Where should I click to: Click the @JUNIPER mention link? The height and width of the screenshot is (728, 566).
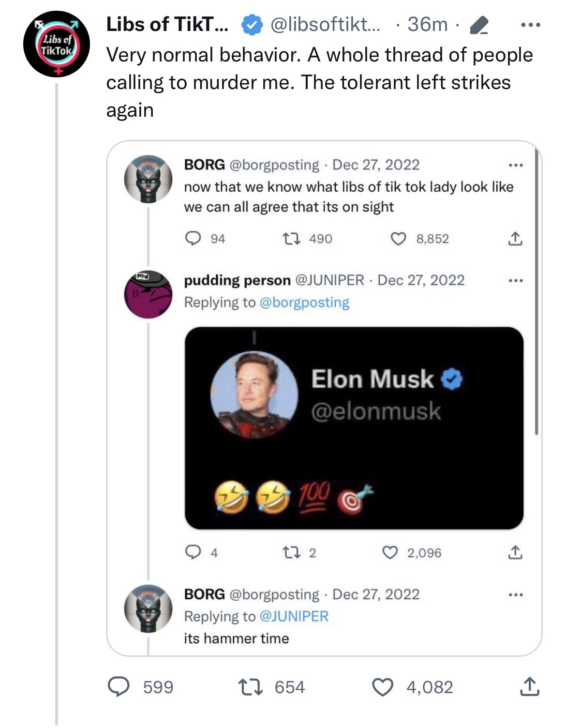tap(294, 616)
